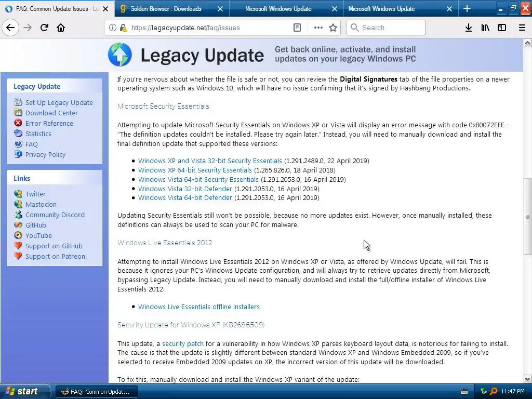This screenshot has height=399, width=532.
Task: Download Windows XP and Vista 32-bit Security Essentials
Action: [x=210, y=161]
